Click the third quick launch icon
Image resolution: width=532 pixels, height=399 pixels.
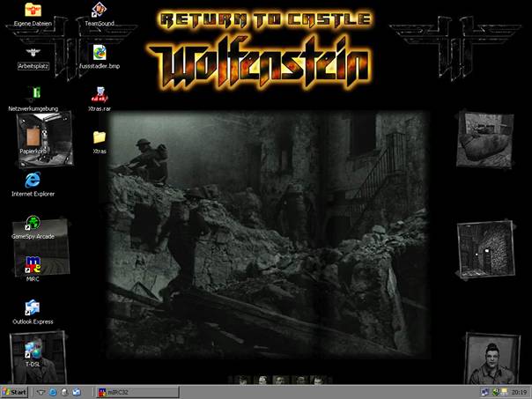64,392
